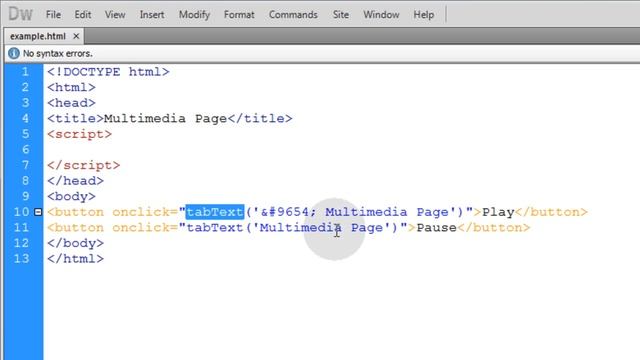Open the Site menu
This screenshot has width=640, height=360.
[x=340, y=15]
